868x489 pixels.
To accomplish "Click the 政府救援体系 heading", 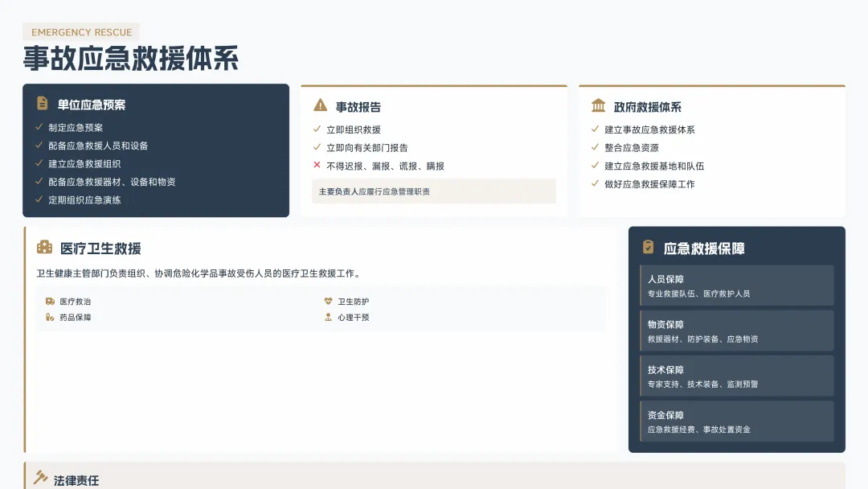I will pyautogui.click(x=647, y=107).
